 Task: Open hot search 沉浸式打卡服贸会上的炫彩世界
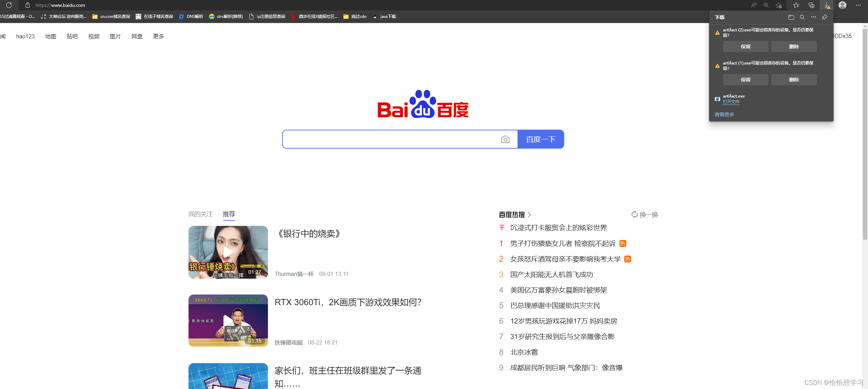(x=558, y=228)
